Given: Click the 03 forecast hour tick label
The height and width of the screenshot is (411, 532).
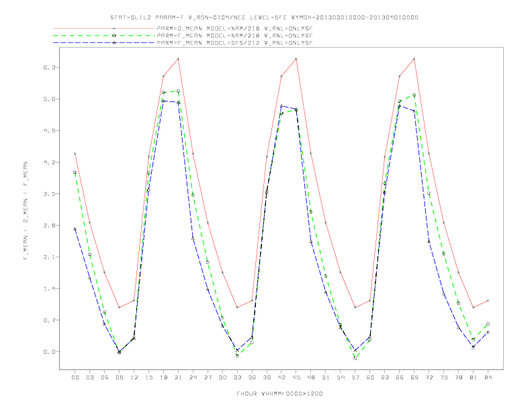Looking at the screenshot, I should click(89, 377).
